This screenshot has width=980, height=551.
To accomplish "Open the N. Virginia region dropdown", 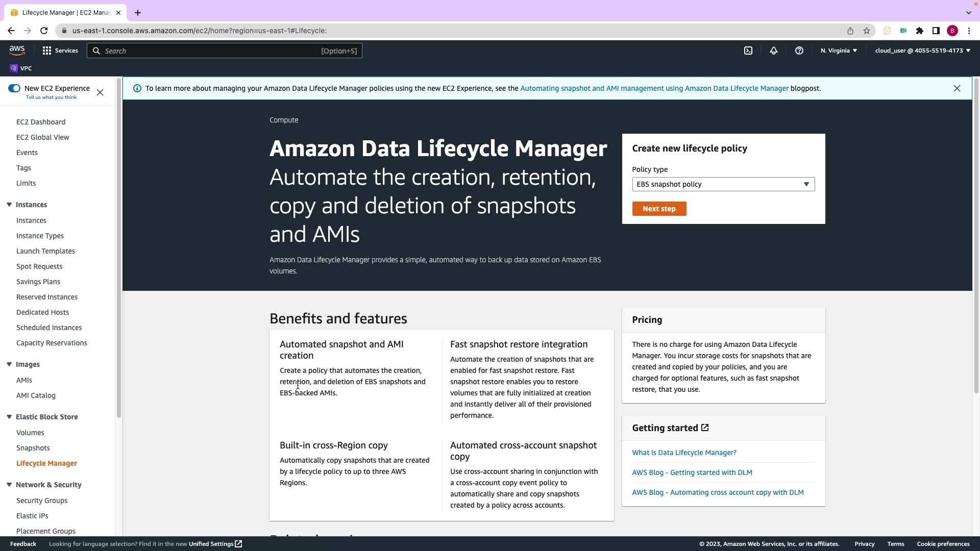I will [x=839, y=51].
